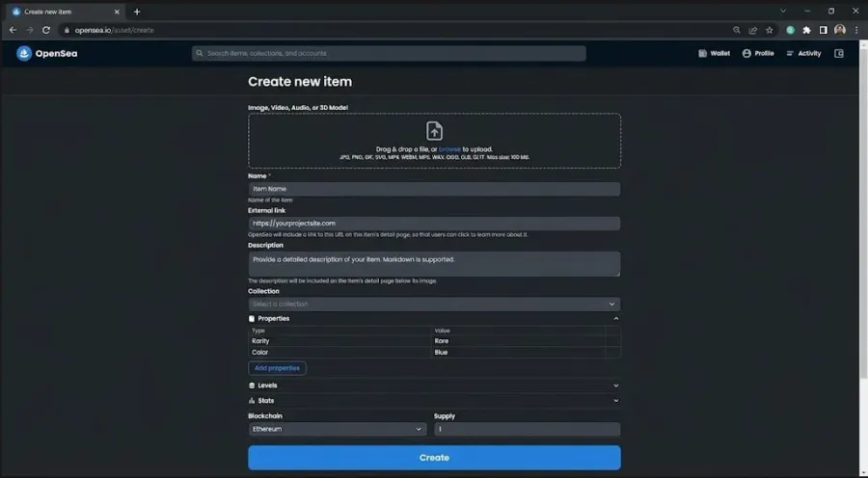Click the file upload icon
Image resolution: width=868 pixels, height=478 pixels.
[434, 131]
